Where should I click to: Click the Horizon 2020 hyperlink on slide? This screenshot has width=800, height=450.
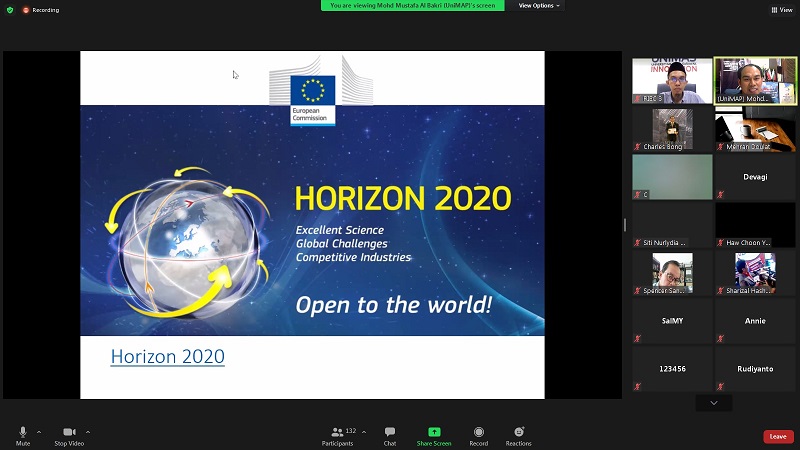tap(168, 357)
